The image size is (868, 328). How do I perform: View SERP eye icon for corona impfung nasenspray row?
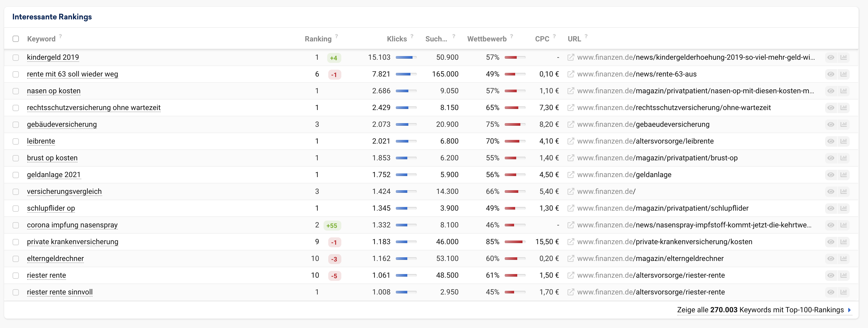(831, 225)
